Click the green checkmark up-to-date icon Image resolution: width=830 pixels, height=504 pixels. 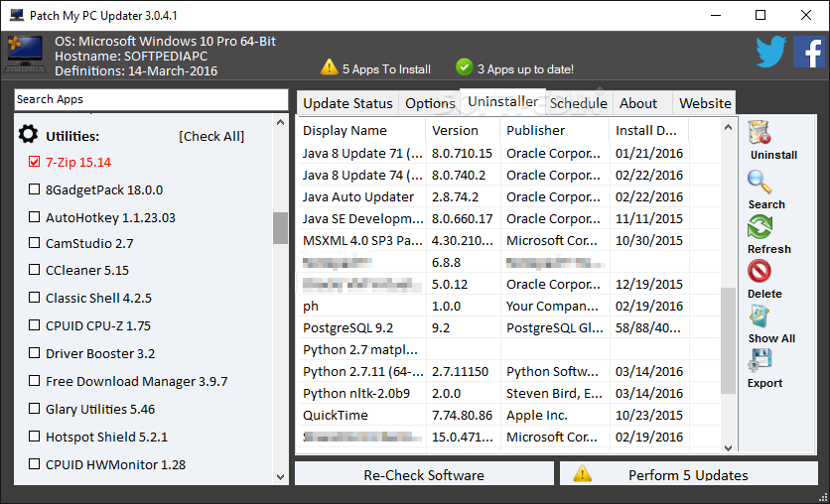coord(465,67)
